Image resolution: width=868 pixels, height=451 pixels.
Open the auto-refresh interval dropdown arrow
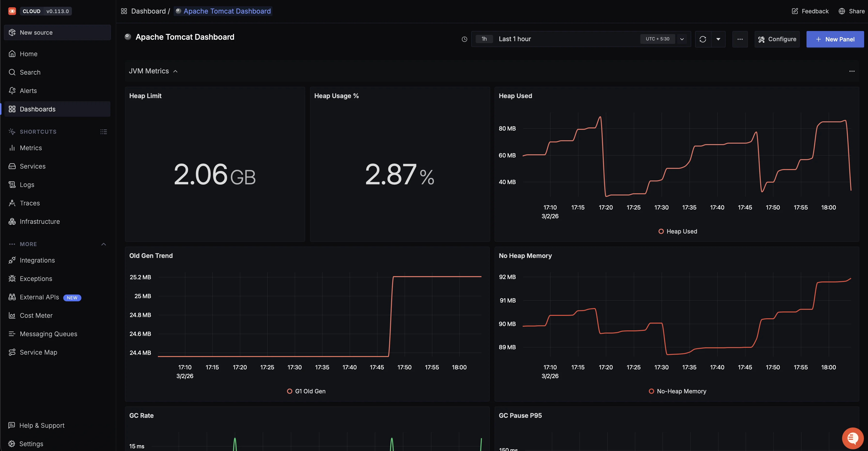point(718,39)
